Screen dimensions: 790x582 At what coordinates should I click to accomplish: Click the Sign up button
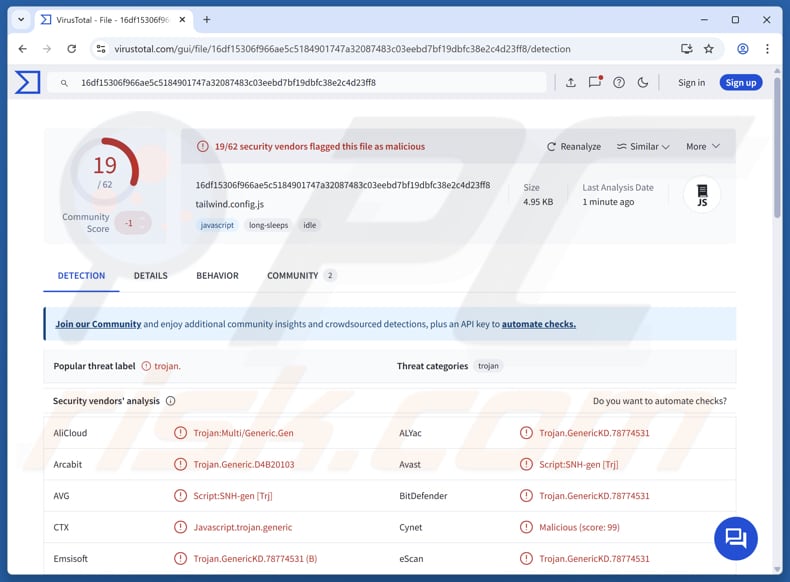[x=740, y=83]
